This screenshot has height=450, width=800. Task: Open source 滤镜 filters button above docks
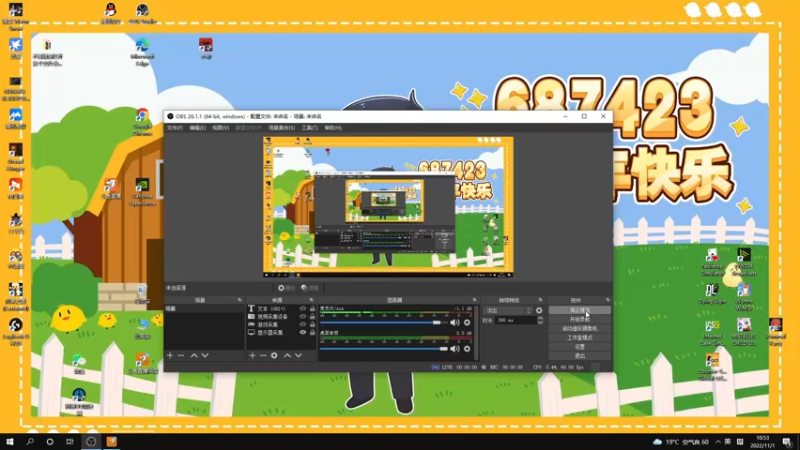pos(310,288)
